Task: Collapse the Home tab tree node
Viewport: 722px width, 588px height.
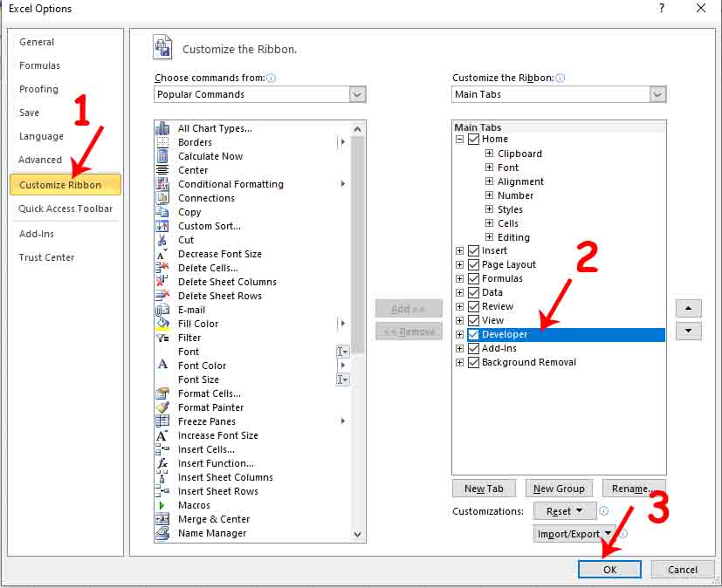Action: (x=459, y=139)
